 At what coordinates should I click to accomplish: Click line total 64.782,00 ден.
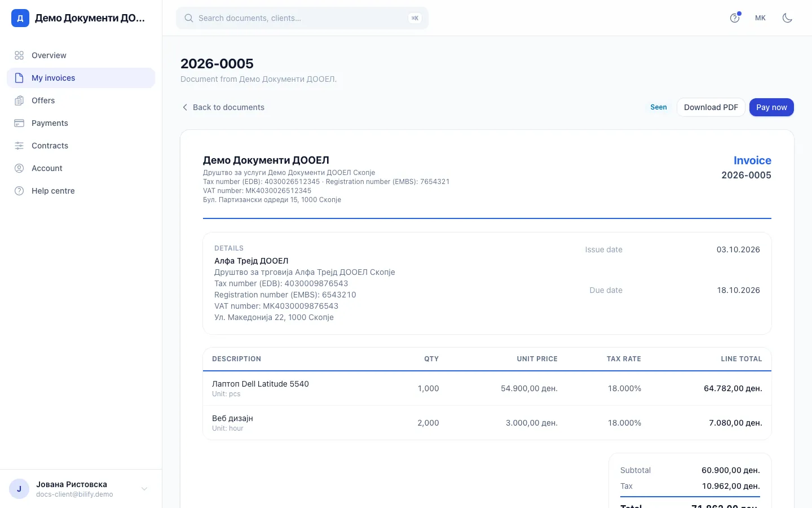tap(733, 388)
